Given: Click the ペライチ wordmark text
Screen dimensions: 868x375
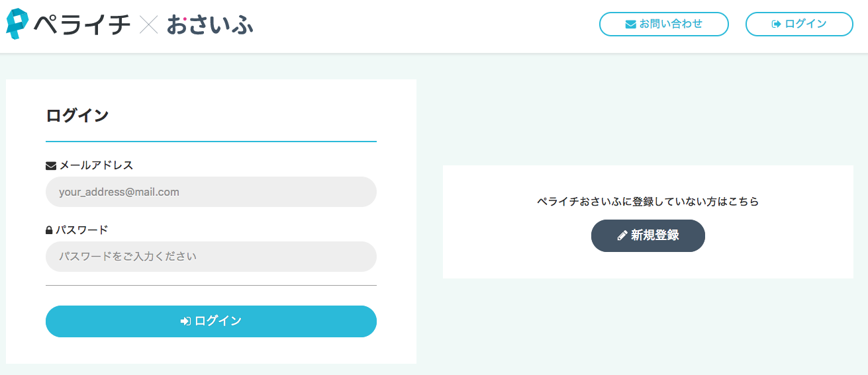Looking at the screenshot, I should click(82, 25).
